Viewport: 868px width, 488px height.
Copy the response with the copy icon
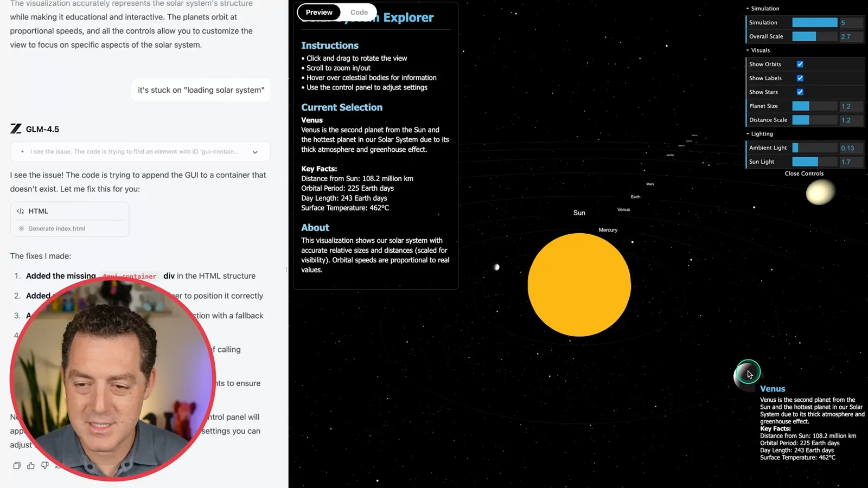[x=17, y=465]
